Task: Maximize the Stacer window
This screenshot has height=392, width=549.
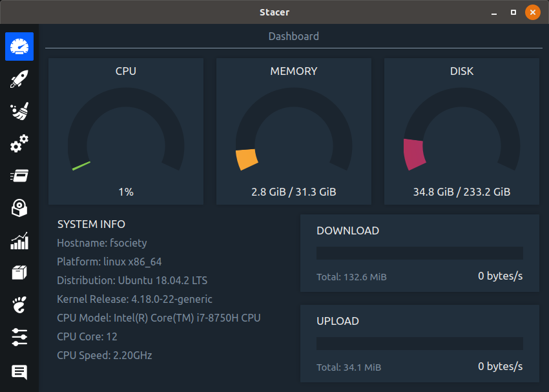Action: [x=513, y=12]
